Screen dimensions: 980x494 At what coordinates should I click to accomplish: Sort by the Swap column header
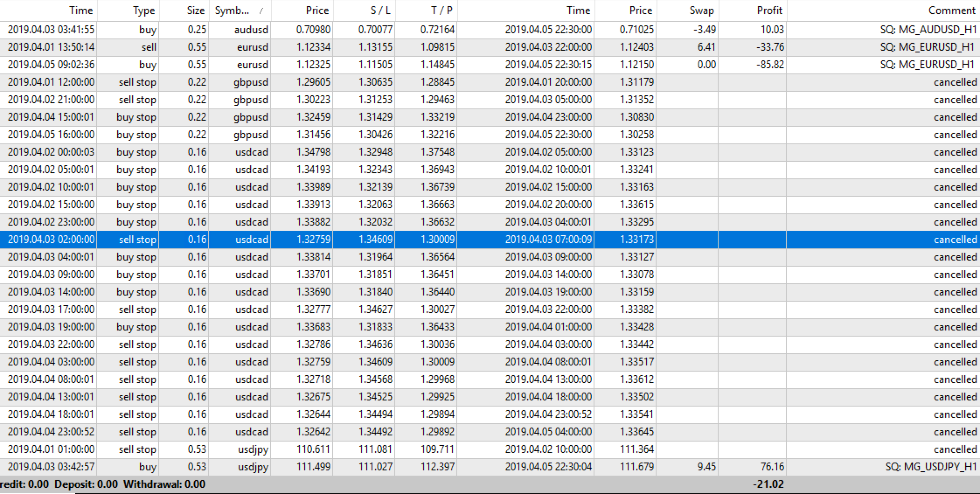point(701,10)
